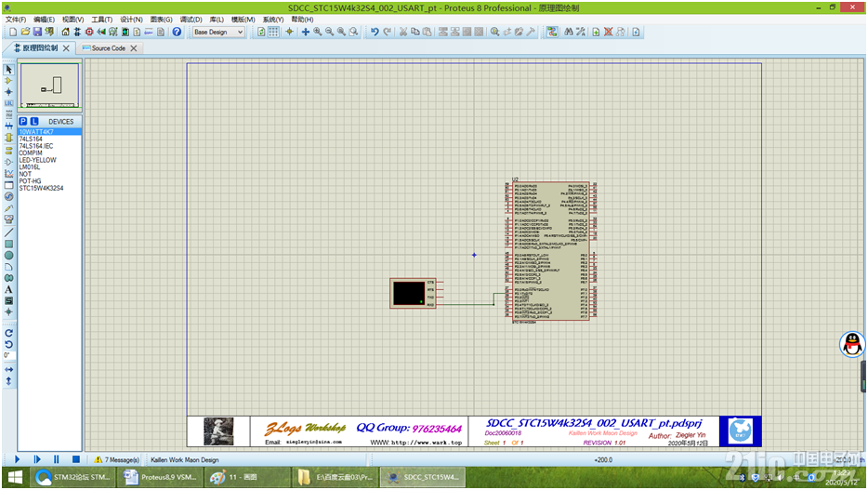868x490 pixels.
Task: Open the 工具(T) menu
Action: pos(102,20)
